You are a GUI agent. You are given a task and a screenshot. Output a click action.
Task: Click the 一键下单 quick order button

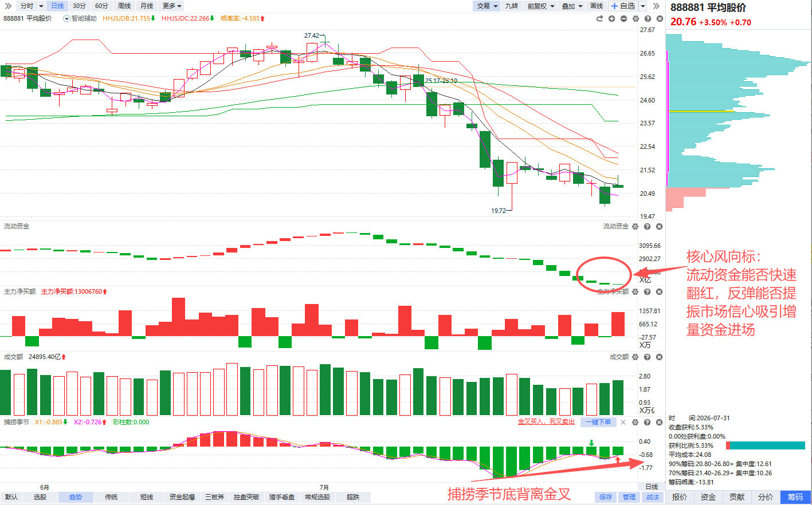(598, 423)
